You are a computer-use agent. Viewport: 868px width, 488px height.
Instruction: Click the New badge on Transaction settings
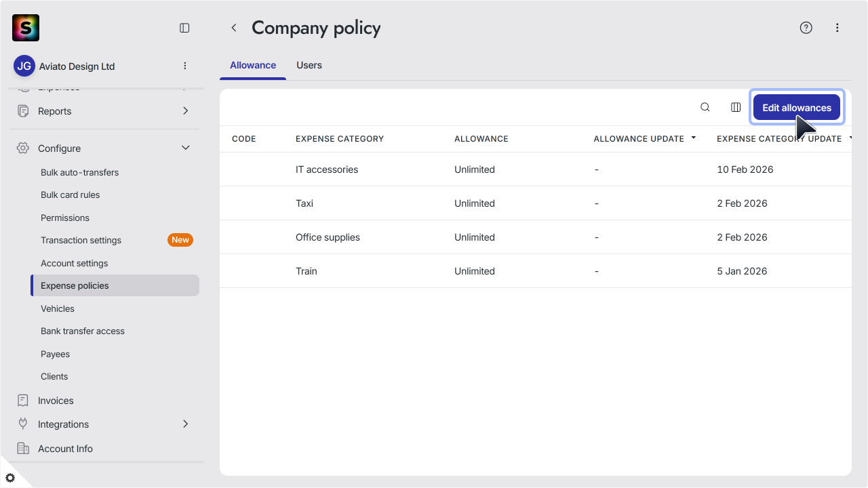(x=180, y=240)
